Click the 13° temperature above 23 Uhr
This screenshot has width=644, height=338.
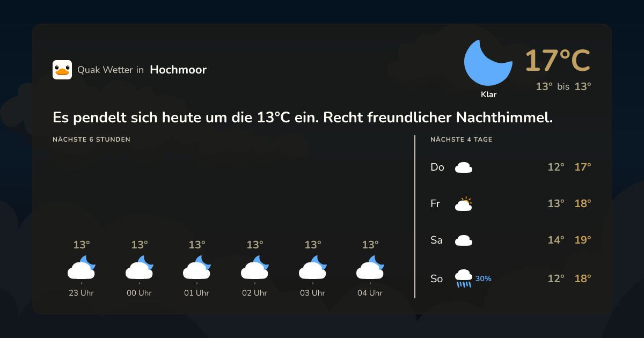82,245
